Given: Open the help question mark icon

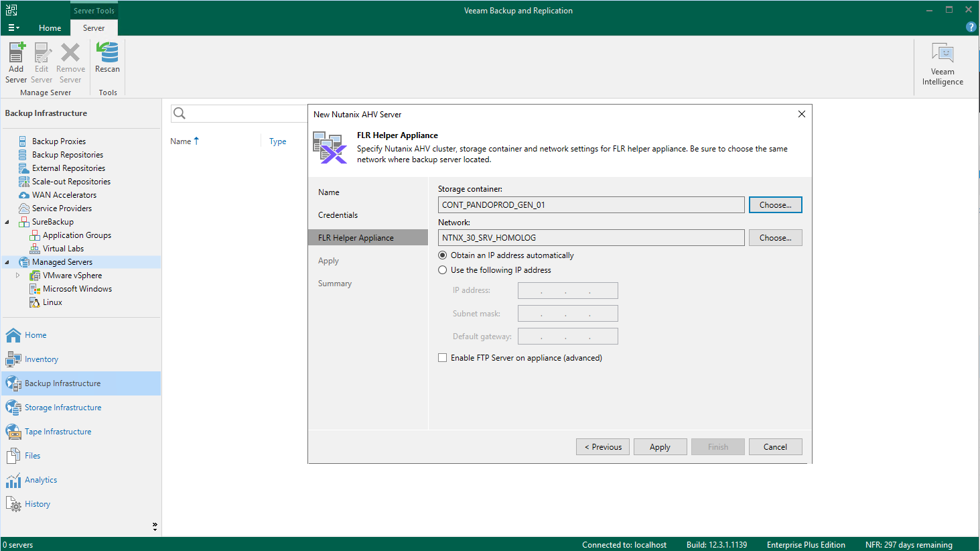Looking at the screenshot, I should point(971,27).
